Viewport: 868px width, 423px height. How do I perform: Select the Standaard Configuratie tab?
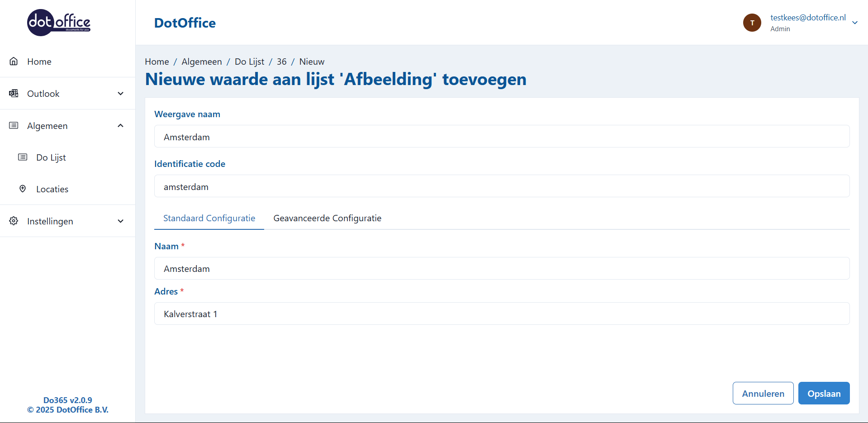(x=209, y=218)
